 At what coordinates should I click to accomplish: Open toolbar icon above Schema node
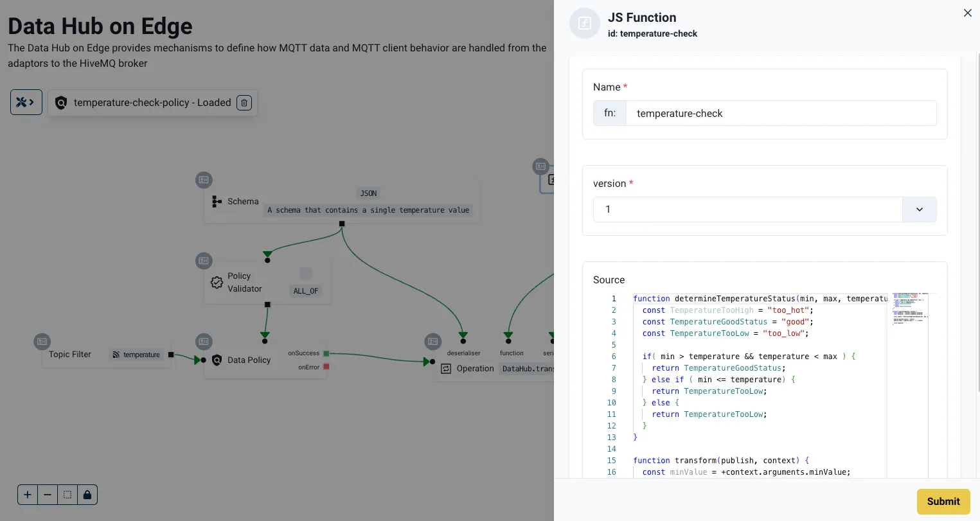(204, 180)
